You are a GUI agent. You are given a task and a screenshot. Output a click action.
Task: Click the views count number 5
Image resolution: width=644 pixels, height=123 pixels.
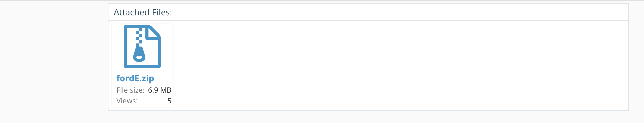(169, 101)
